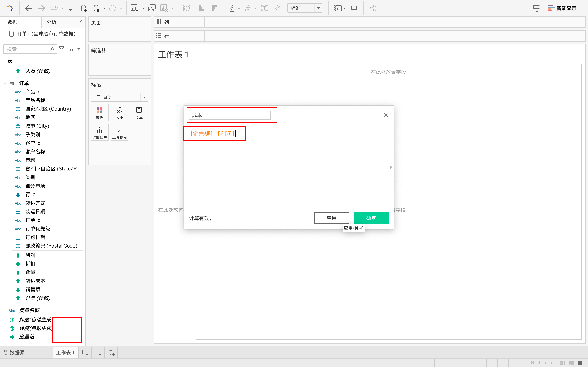Click the calculation name input field
Viewport: 588px width, 367px height.
pos(230,115)
